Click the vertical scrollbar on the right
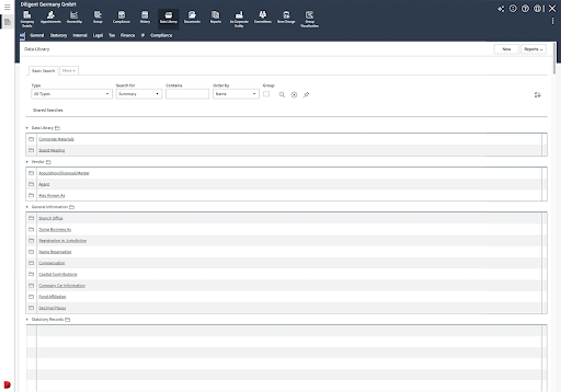 coord(554,59)
